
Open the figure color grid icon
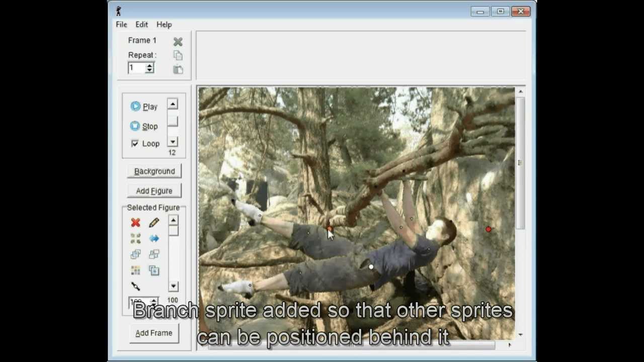(x=135, y=270)
